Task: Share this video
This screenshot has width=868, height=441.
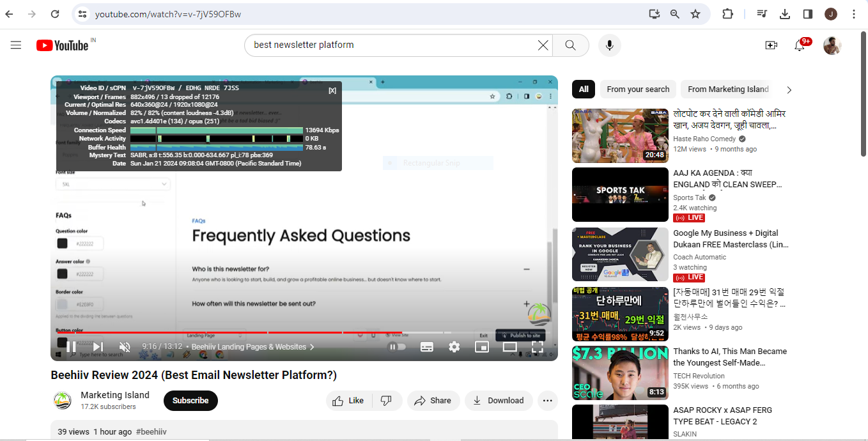Action: pos(433,401)
